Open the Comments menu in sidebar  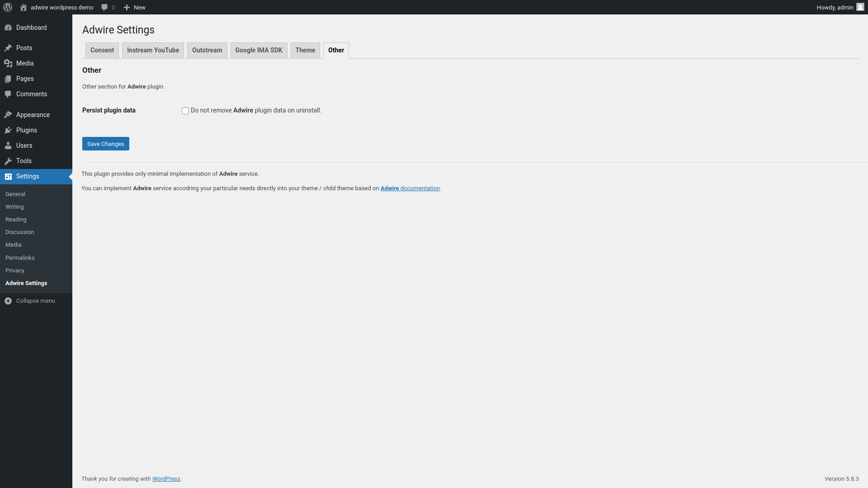point(32,94)
